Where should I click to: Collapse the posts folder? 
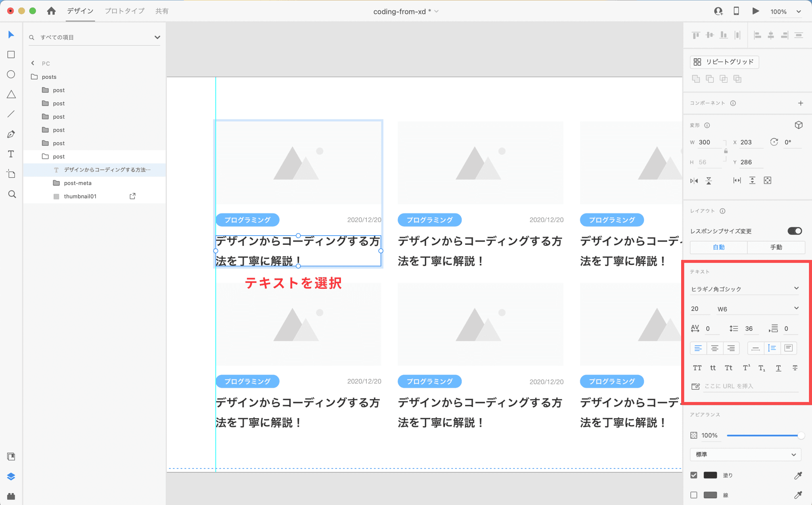(x=34, y=77)
